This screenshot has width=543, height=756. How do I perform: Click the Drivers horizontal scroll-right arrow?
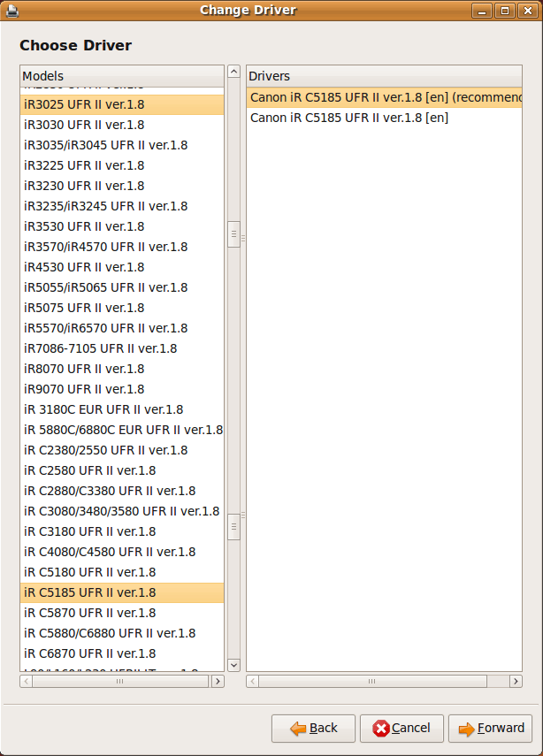[516, 681]
